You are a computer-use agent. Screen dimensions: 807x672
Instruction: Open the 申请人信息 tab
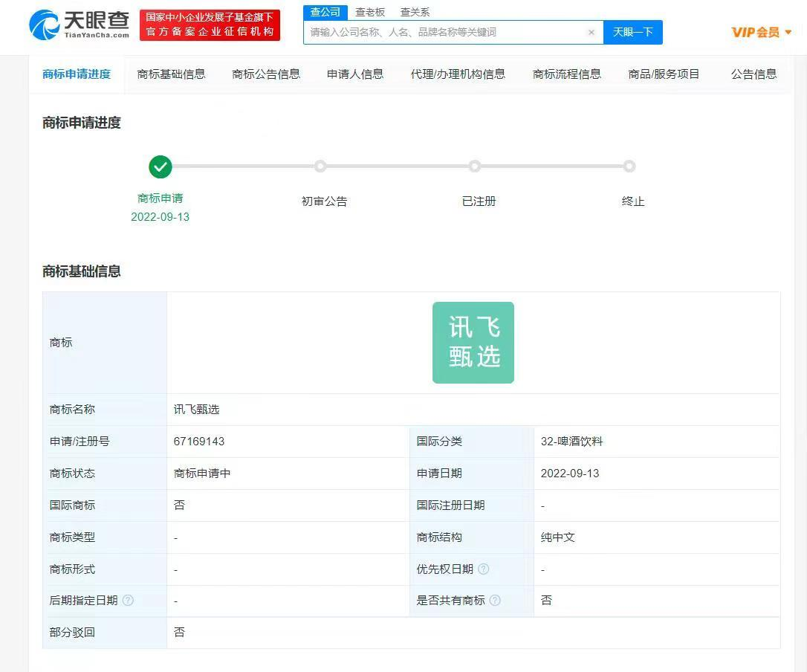(x=355, y=74)
